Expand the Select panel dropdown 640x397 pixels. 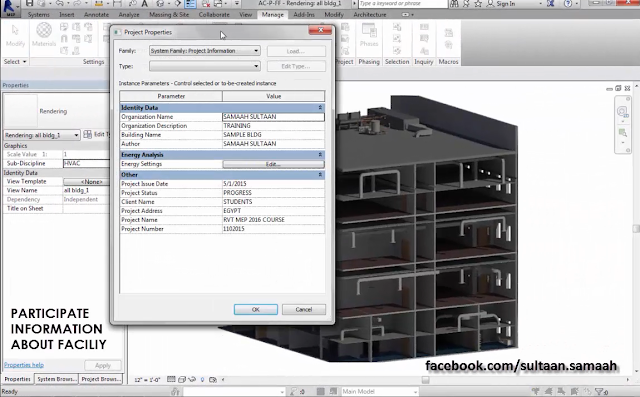tap(15, 62)
